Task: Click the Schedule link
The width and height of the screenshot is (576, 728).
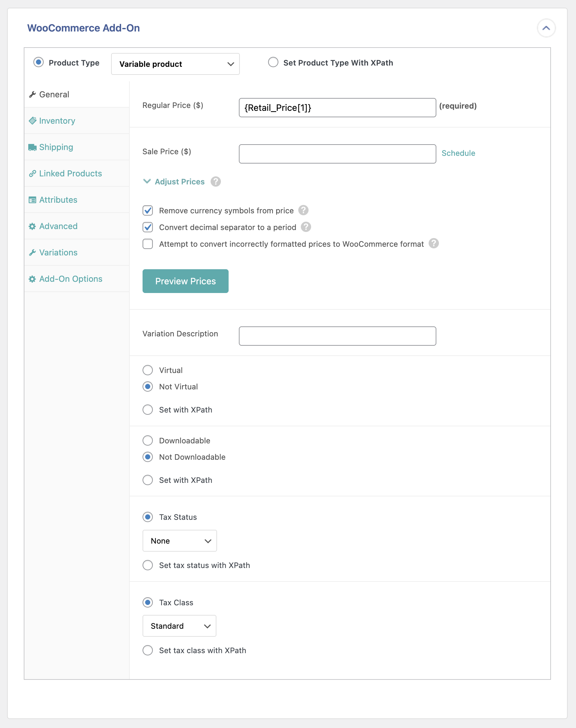Action: pos(458,153)
